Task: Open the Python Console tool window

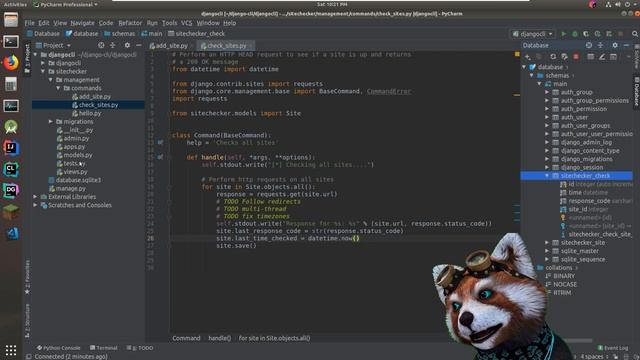Action: tap(59, 348)
